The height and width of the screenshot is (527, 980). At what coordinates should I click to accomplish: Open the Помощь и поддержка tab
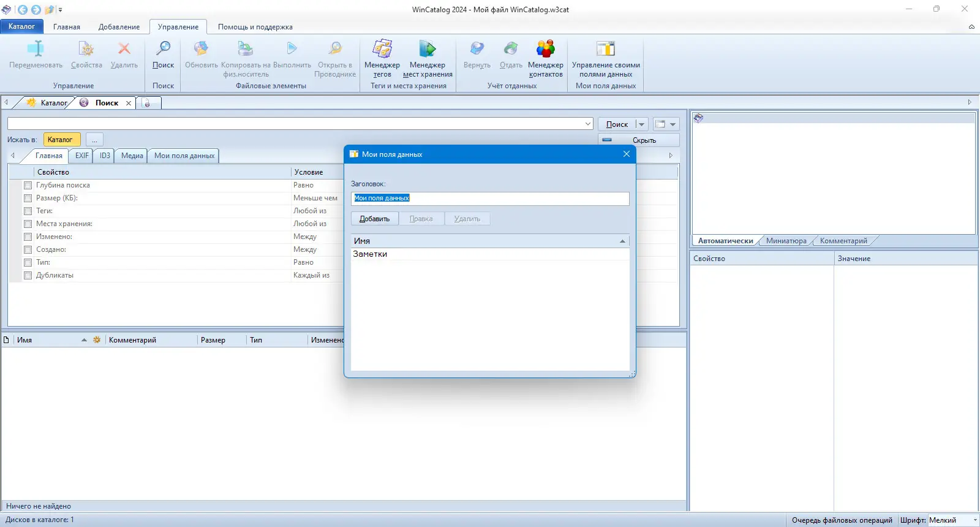pyautogui.click(x=255, y=27)
